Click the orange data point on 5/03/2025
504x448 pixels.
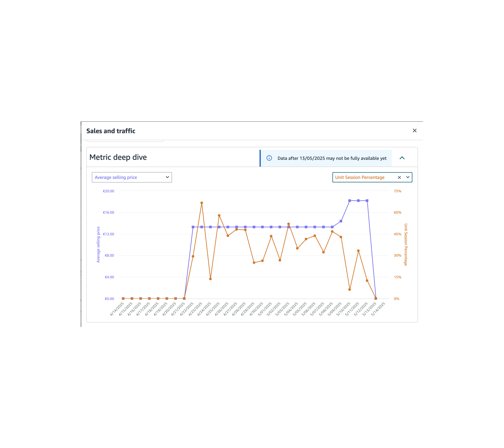point(288,224)
